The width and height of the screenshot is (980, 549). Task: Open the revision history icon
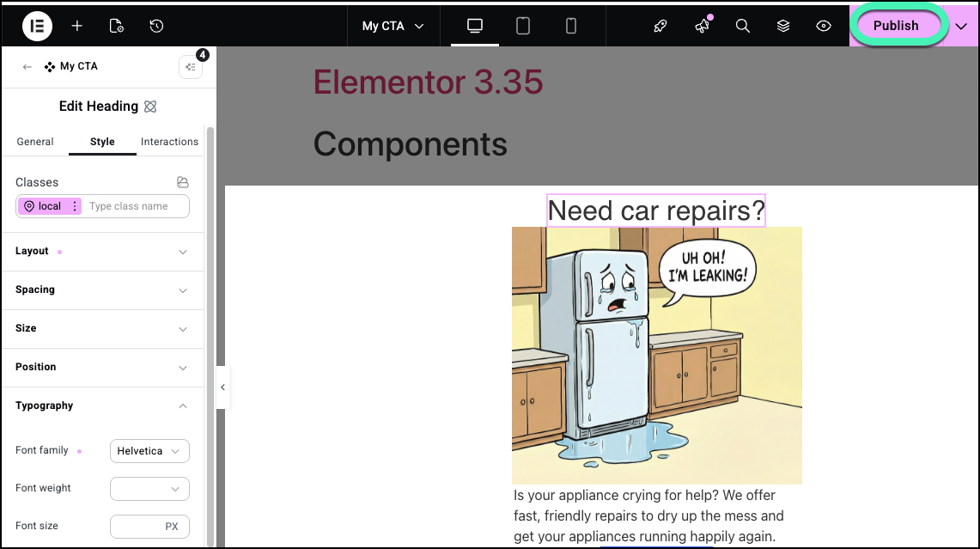(x=156, y=26)
